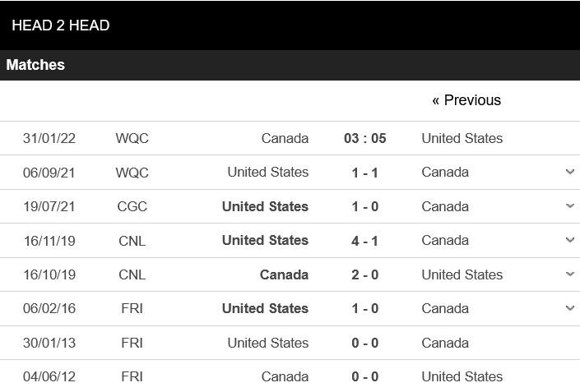Viewport: 580px width, 392px height.
Task: Open the 03 : 05 score result
Action: (364, 138)
